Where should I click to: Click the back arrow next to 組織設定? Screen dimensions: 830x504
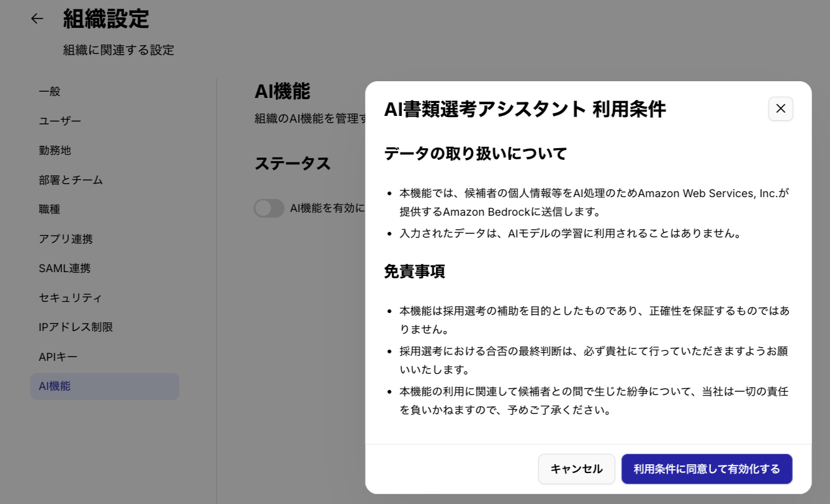[x=37, y=19]
